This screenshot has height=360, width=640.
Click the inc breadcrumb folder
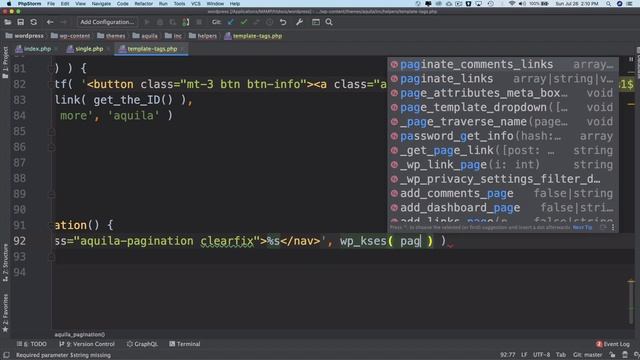173,36
